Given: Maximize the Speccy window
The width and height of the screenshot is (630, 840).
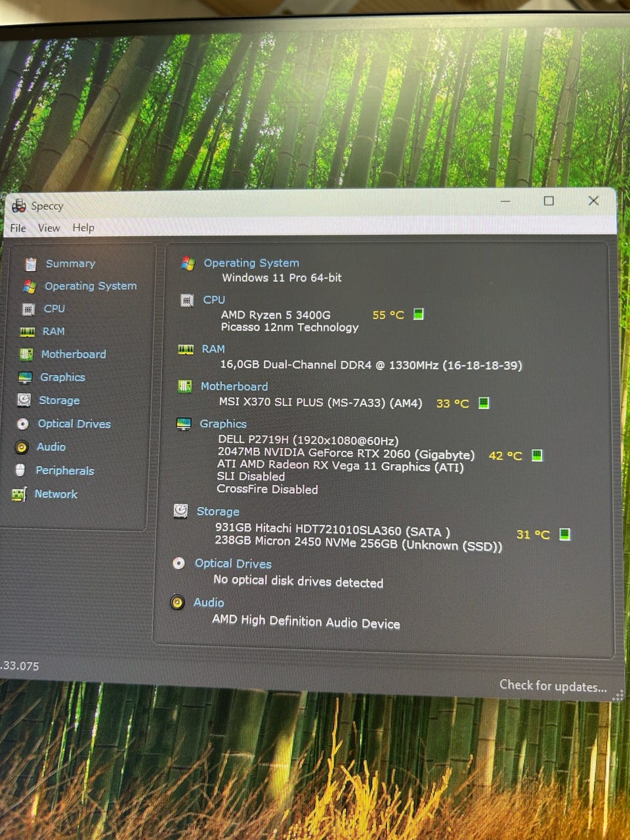Looking at the screenshot, I should point(549,201).
